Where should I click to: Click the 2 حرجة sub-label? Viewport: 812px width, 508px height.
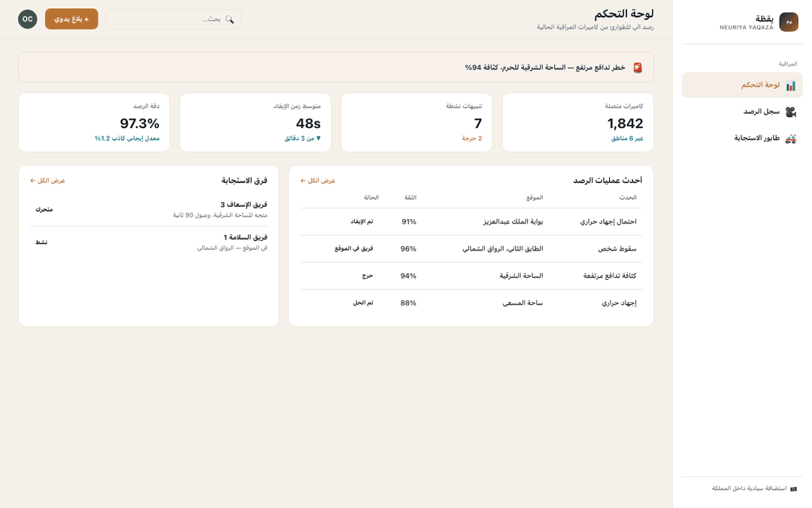tap(471, 138)
